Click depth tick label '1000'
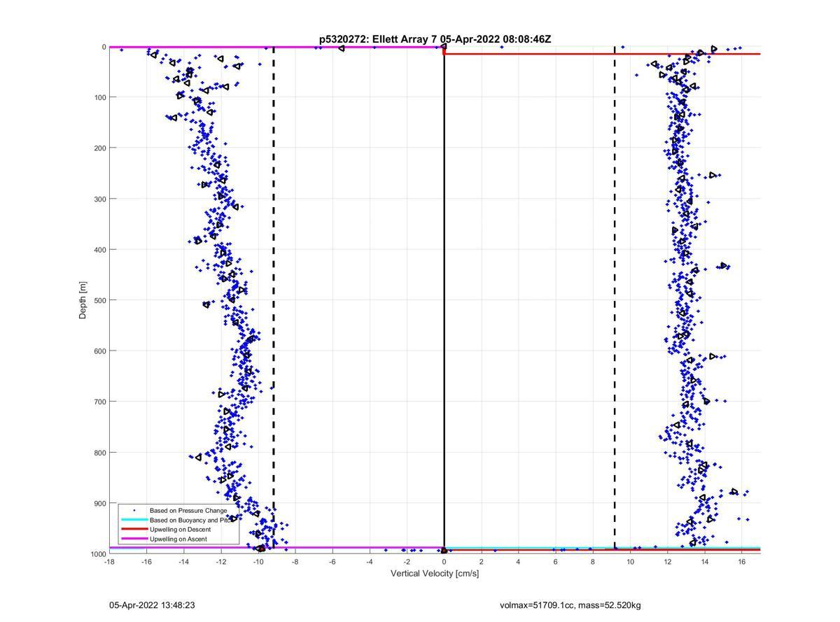This screenshot has width=840, height=622. point(97,554)
